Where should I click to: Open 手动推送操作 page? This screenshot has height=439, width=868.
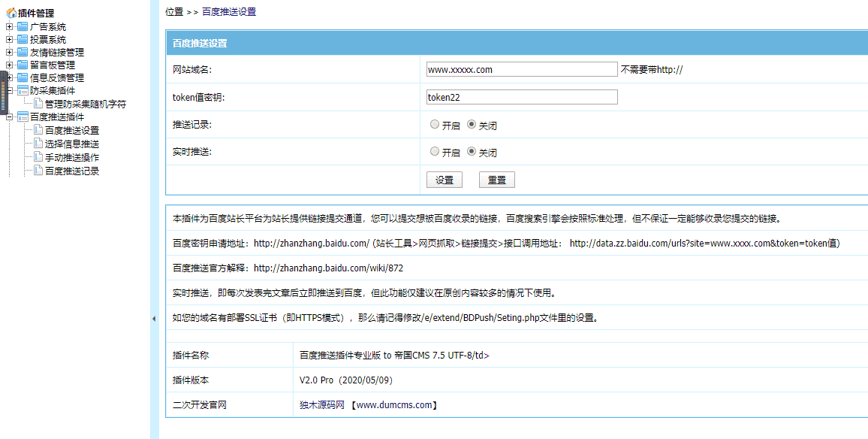72,157
